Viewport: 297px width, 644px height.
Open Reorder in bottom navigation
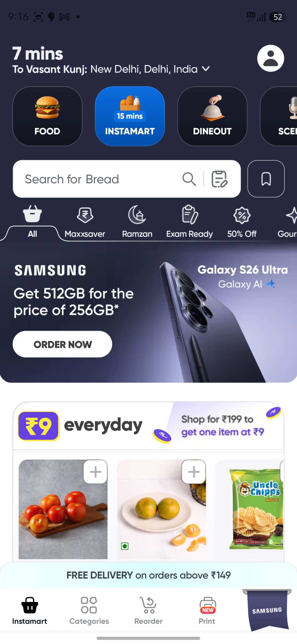click(148, 610)
